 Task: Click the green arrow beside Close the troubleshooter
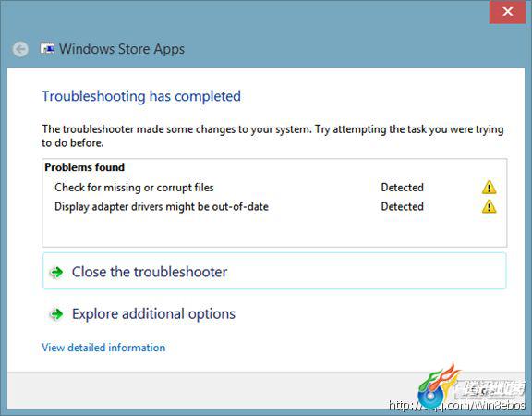click(56, 272)
